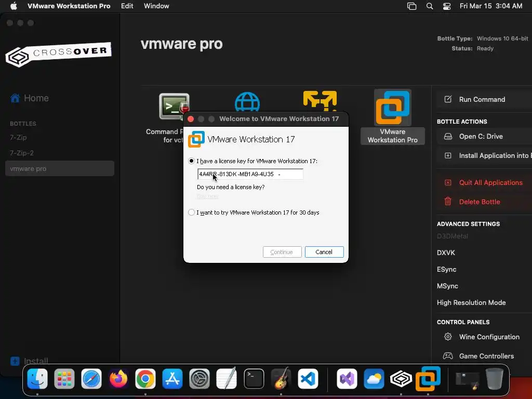Viewport: 532px width, 399px height.
Task: Open App Store from the Dock
Action: 172,379
